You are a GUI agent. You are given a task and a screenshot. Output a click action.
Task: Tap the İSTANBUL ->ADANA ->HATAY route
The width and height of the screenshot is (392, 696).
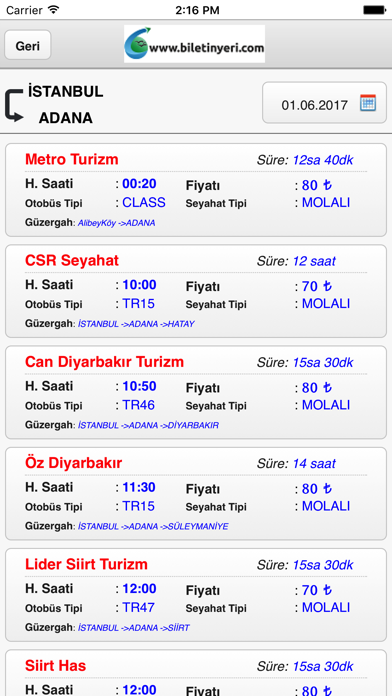click(x=136, y=324)
